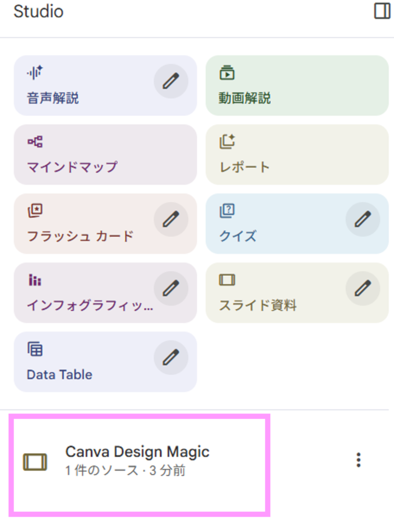Edit Data Table options pencil icon
This screenshot has width=394, height=532.
coord(170,357)
